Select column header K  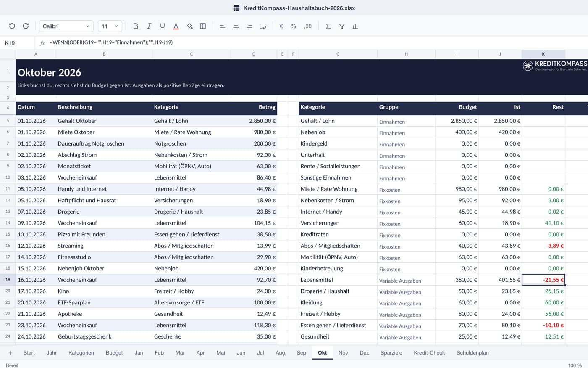543,54
